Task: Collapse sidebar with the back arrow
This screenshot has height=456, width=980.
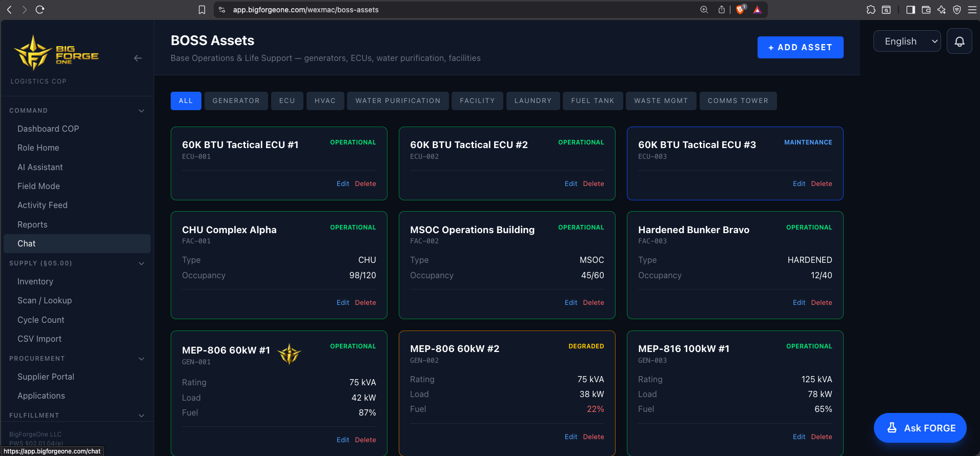Action: pyautogui.click(x=138, y=58)
